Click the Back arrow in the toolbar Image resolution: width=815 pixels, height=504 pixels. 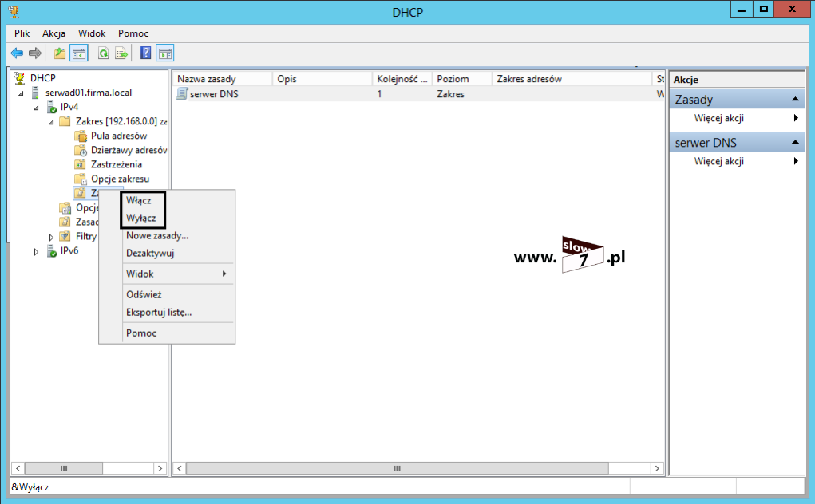tap(17, 53)
